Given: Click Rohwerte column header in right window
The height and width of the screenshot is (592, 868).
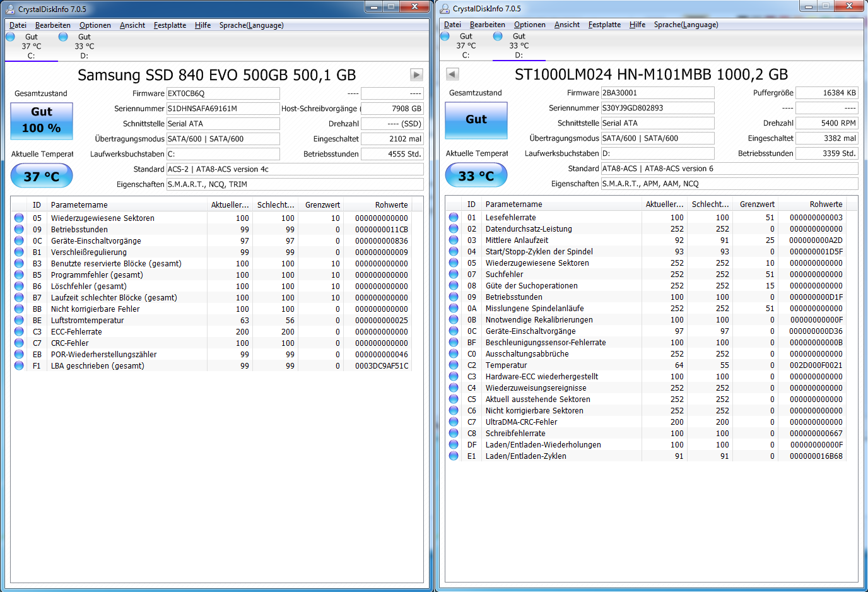Looking at the screenshot, I should coord(812,204).
